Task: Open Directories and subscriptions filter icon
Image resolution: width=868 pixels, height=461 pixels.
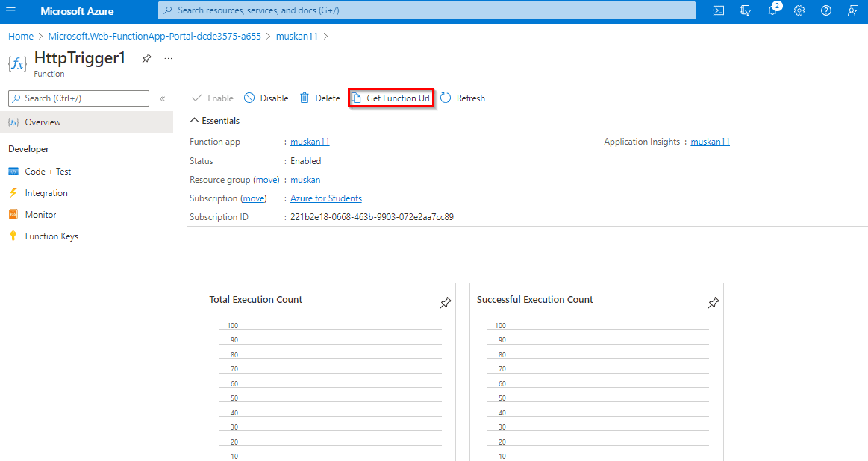Action: tap(745, 10)
